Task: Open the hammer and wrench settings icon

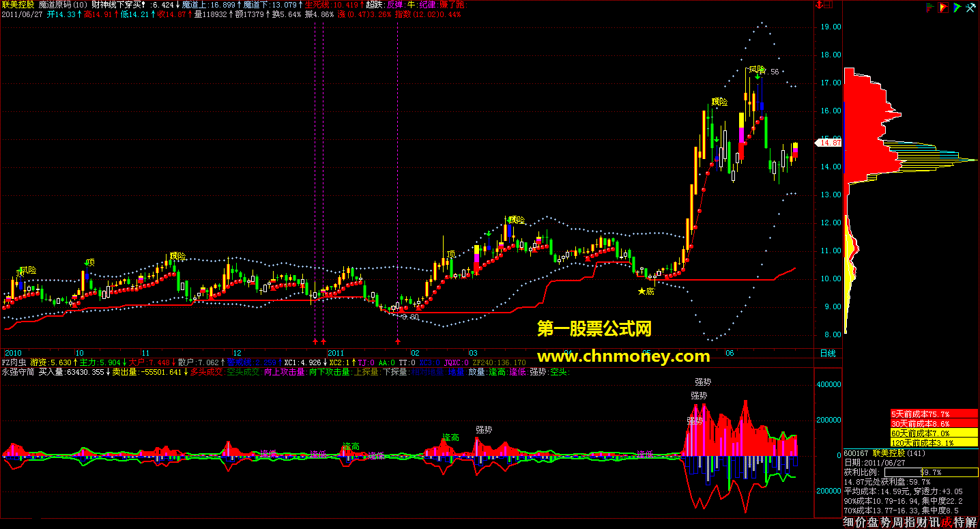Action: pyautogui.click(x=971, y=8)
